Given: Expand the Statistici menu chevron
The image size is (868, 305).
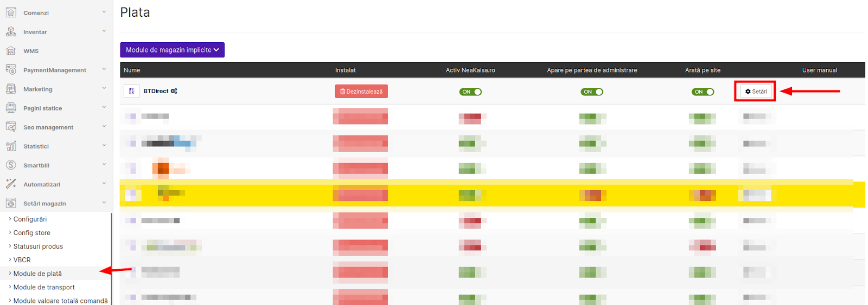Looking at the screenshot, I should (104, 145).
